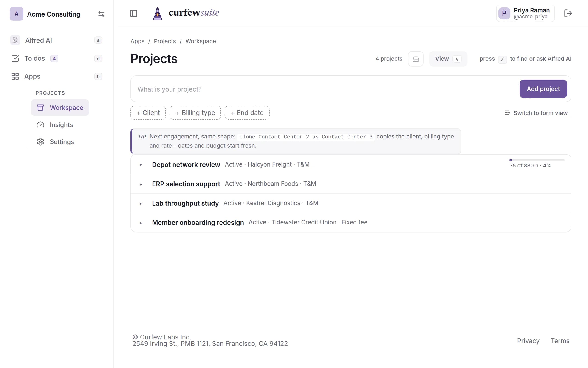
Task: Click the 'd' shortcut key badge
Action: (x=98, y=58)
